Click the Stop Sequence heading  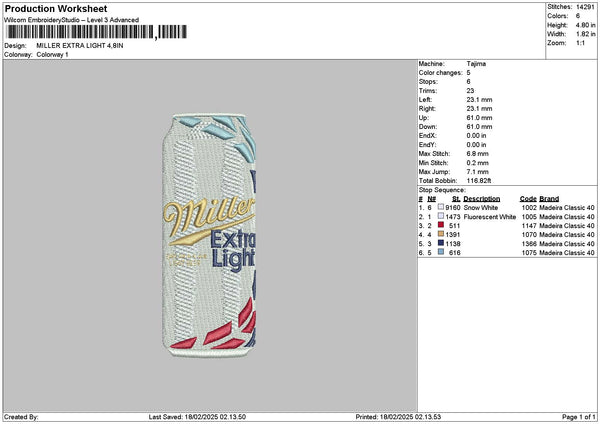[x=442, y=190]
